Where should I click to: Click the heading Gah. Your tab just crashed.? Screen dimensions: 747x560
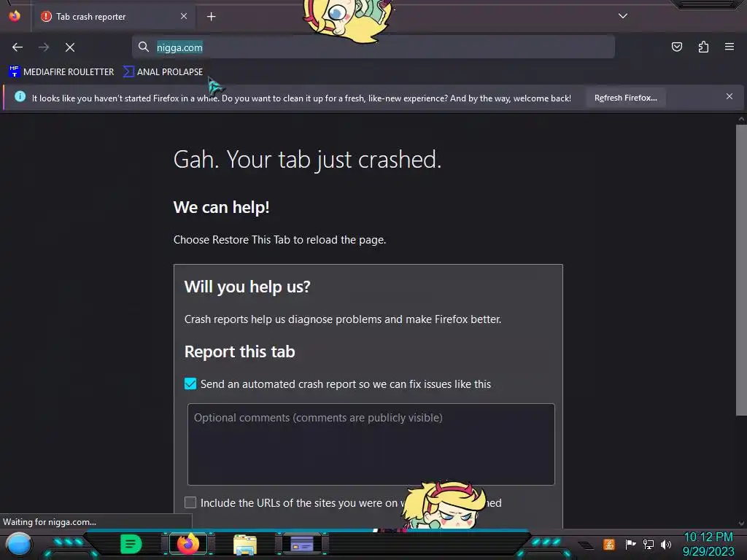(307, 159)
